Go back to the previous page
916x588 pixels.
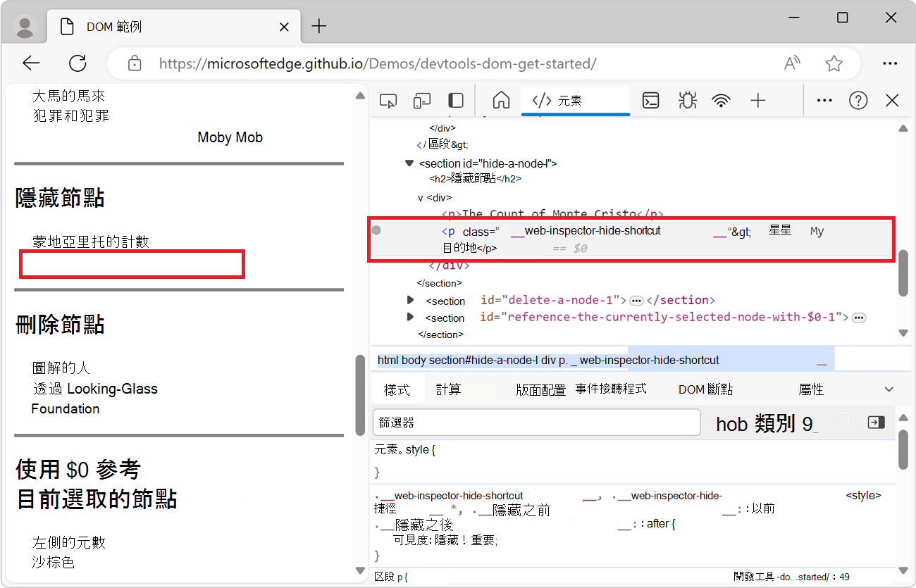(x=31, y=63)
